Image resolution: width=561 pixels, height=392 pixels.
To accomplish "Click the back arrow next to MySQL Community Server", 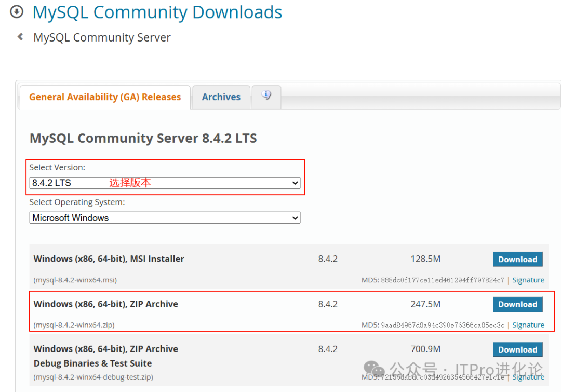I will (20, 37).
